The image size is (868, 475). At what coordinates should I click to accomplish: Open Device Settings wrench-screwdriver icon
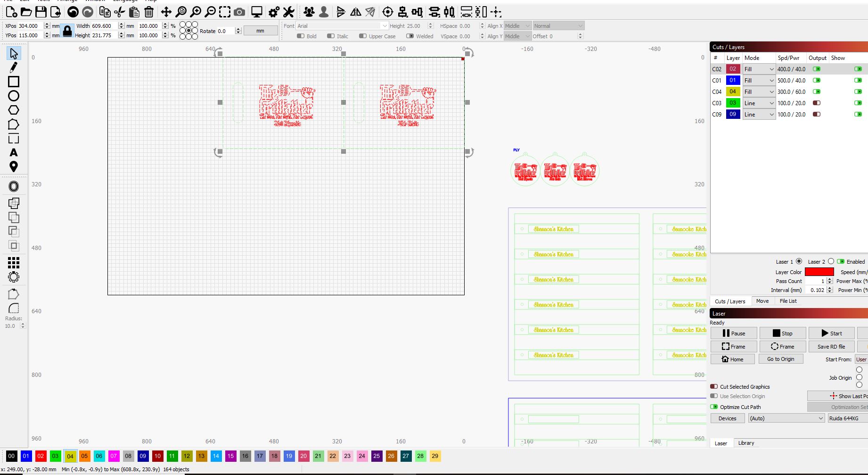click(288, 12)
